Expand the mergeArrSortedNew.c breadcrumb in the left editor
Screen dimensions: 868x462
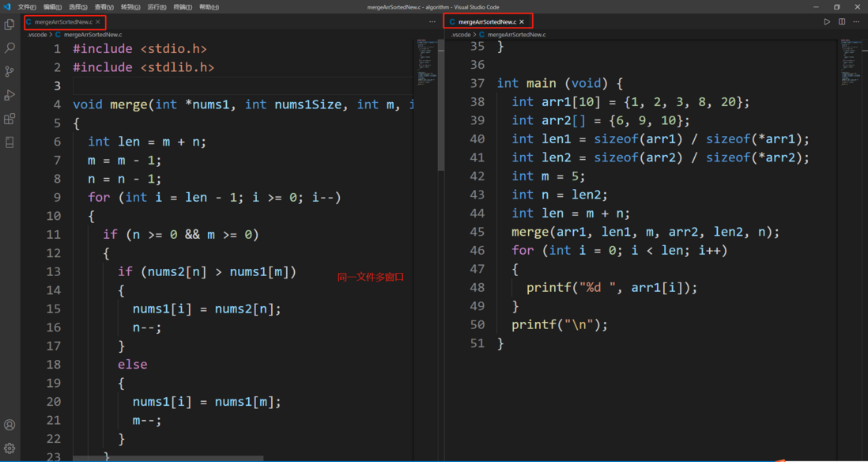[x=93, y=34]
